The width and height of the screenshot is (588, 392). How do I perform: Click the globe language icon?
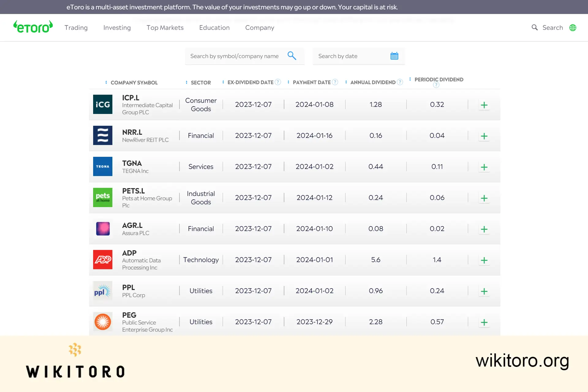pyautogui.click(x=573, y=28)
